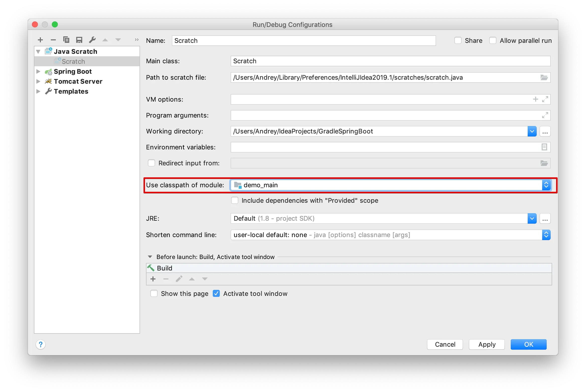This screenshot has width=586, height=392.
Task: Uncheck Activate tool window checkbox
Action: click(216, 293)
